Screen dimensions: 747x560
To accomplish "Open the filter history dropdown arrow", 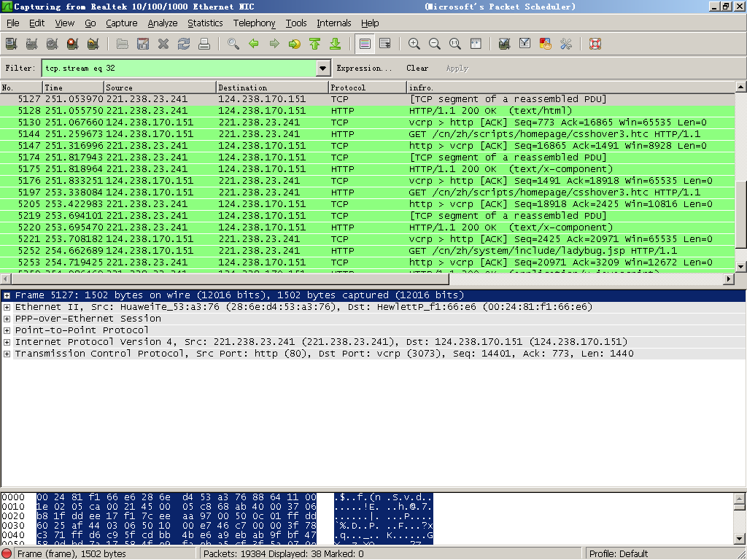I will click(322, 68).
